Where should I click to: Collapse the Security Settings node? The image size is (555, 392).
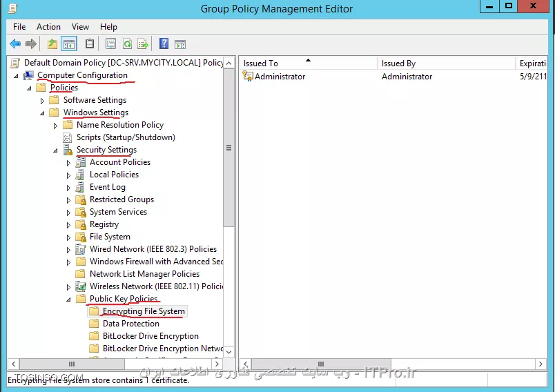[x=56, y=150]
